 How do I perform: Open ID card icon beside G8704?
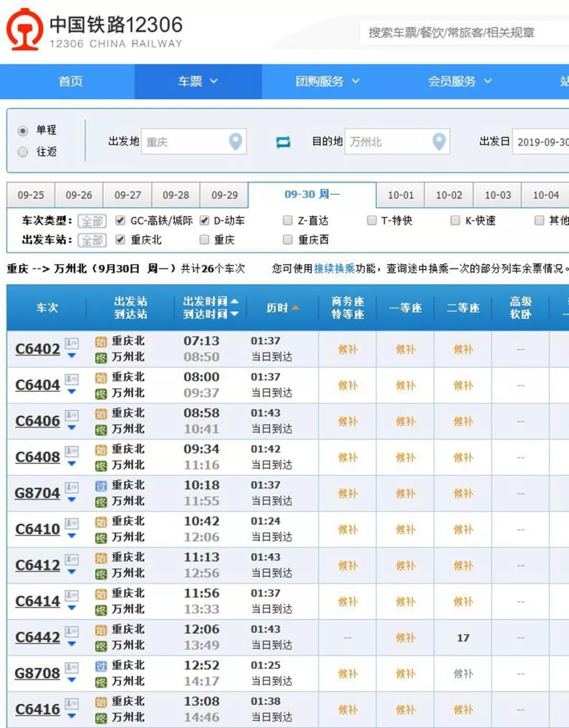(72, 487)
